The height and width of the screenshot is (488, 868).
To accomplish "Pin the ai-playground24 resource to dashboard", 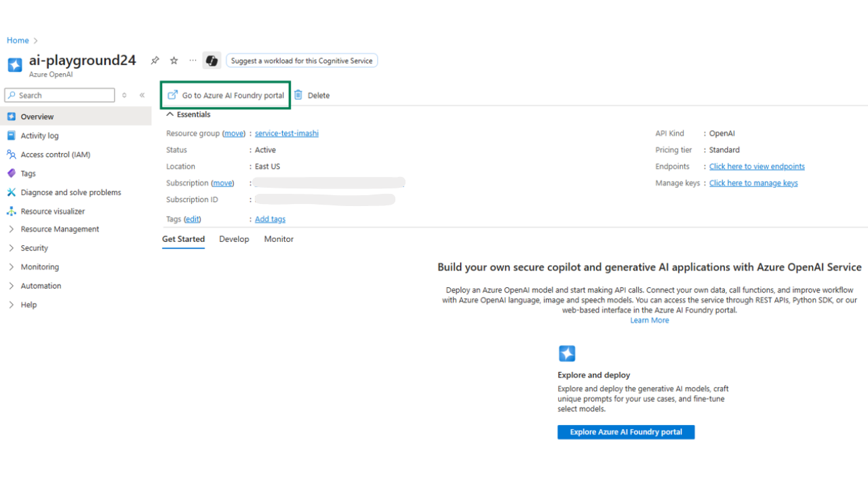I will click(x=155, y=61).
